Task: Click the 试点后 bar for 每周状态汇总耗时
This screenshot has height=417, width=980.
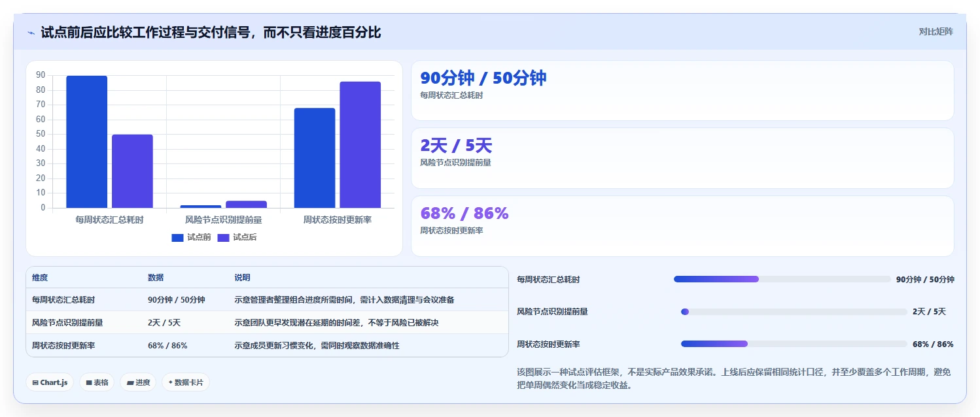Action: tap(132, 171)
